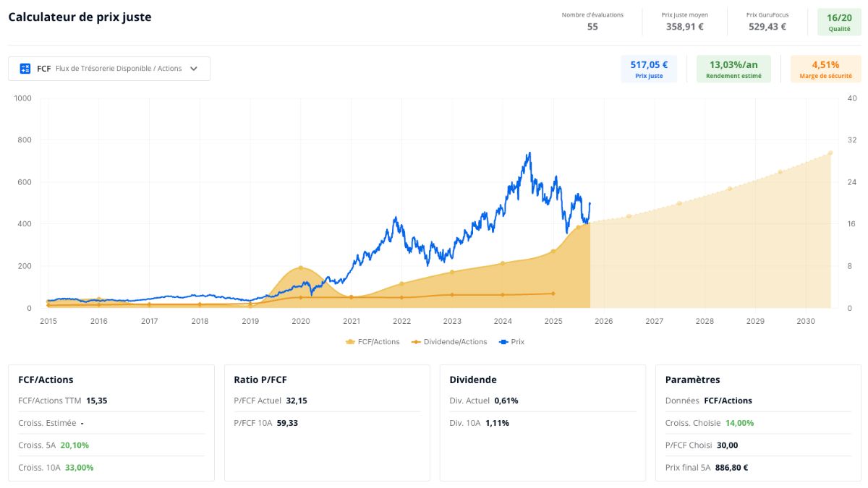Click the Prix legend line marker icon

[503, 342]
